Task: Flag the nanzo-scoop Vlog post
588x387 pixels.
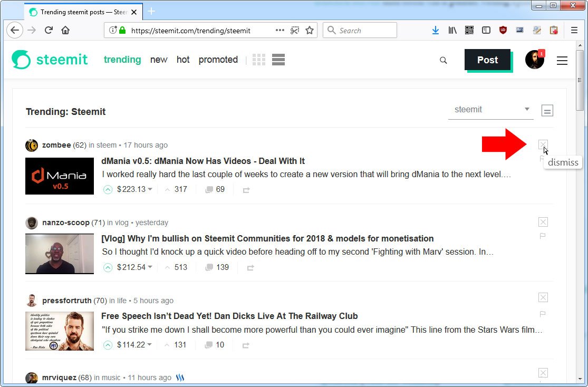Action: click(x=542, y=236)
